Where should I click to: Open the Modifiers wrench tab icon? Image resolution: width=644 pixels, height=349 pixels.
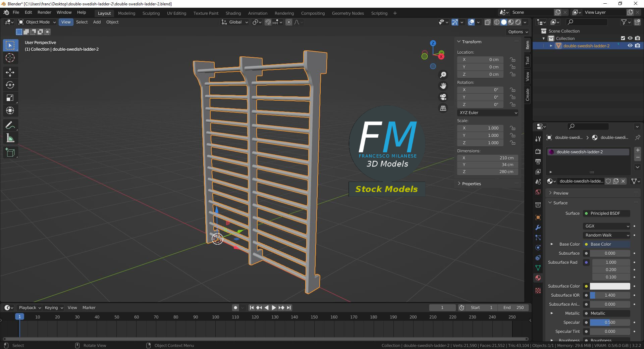click(x=538, y=227)
